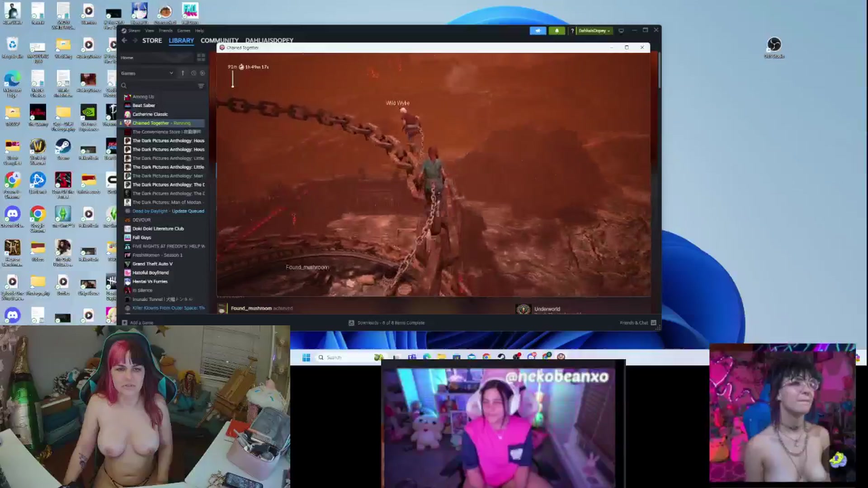Switch to the LIBRARY tab
Image resolution: width=868 pixels, height=488 pixels.
(181, 40)
